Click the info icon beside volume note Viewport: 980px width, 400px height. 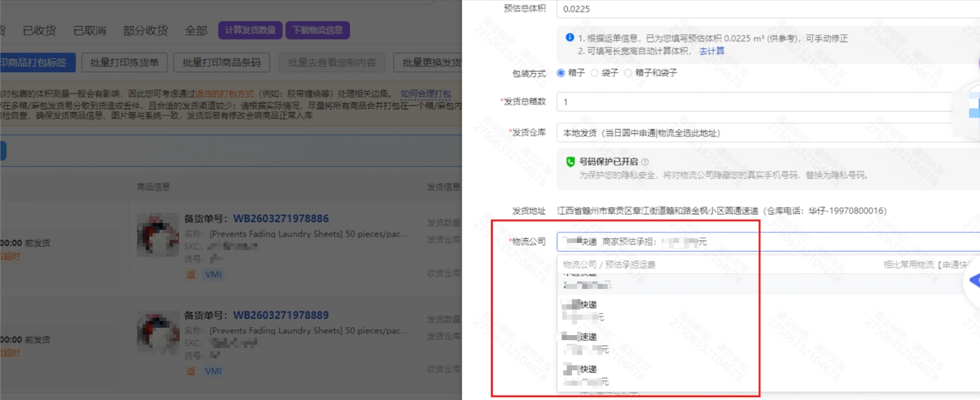tap(570, 37)
